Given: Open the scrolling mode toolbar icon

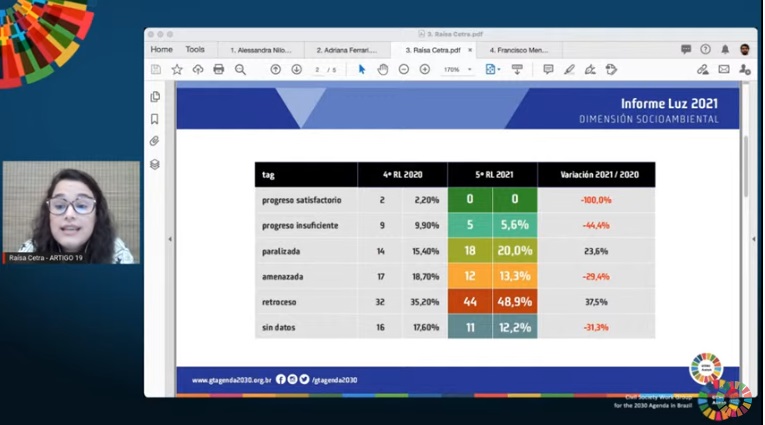Looking at the screenshot, I should [x=517, y=69].
